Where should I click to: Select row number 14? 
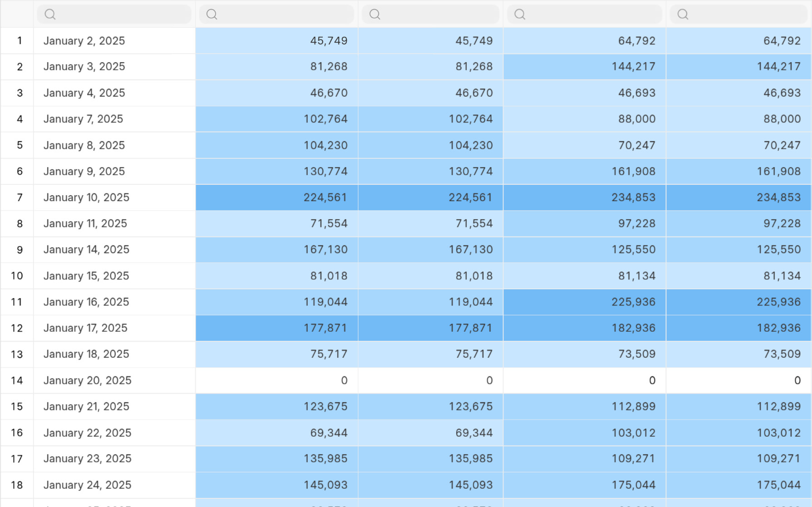coord(17,380)
